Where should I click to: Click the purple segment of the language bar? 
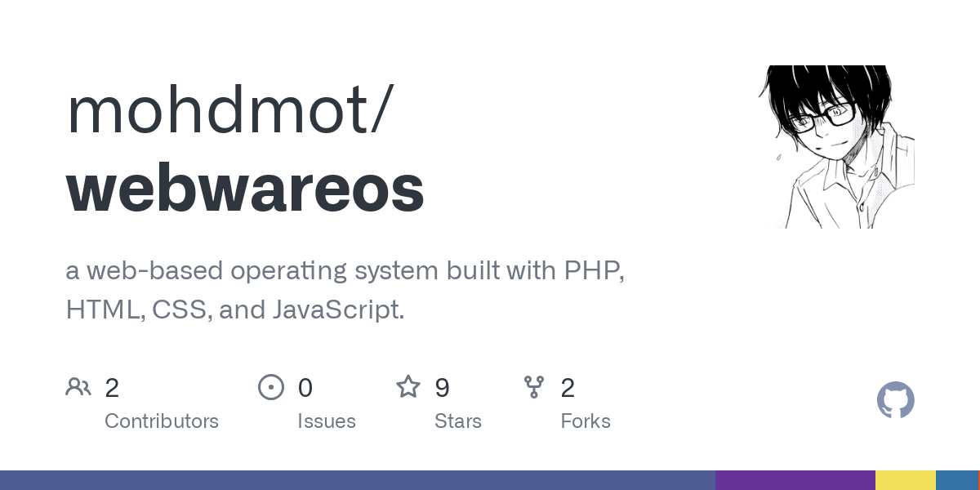point(796,479)
